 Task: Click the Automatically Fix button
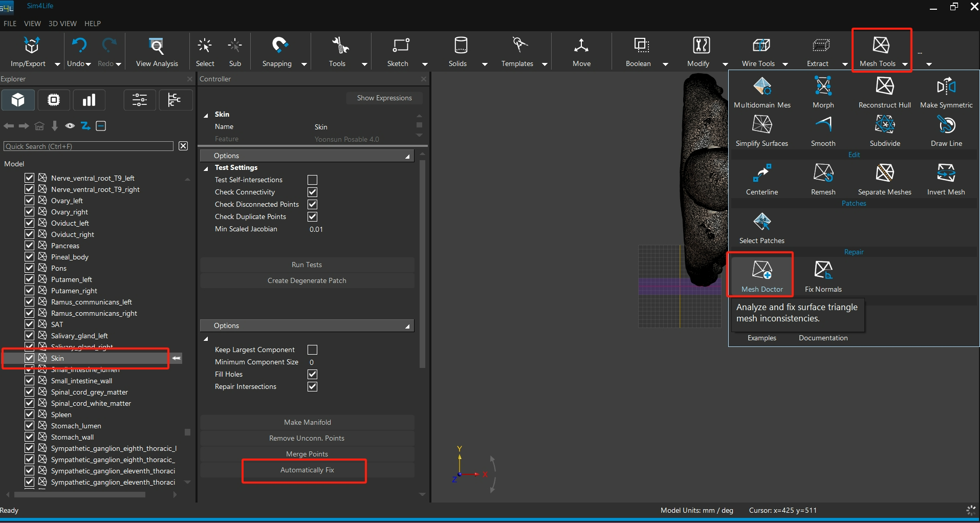coord(307,470)
